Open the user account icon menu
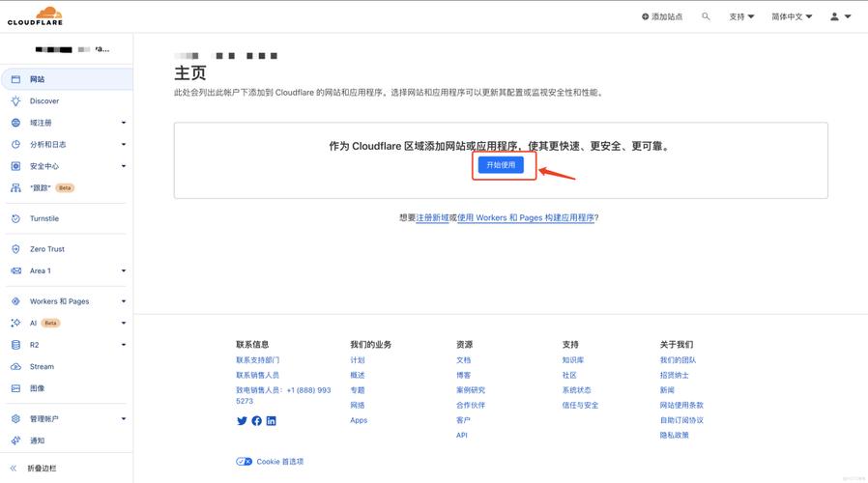 click(840, 16)
